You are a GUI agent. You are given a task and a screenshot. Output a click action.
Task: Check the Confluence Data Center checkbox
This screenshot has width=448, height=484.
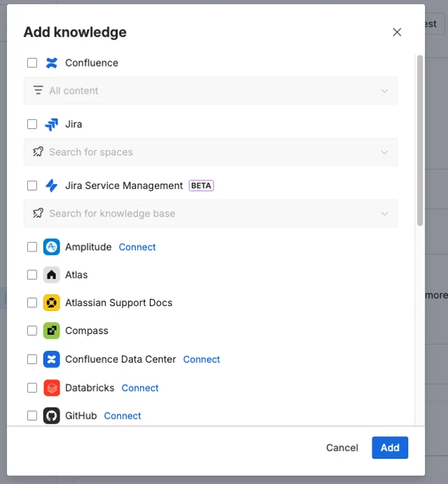(x=32, y=359)
